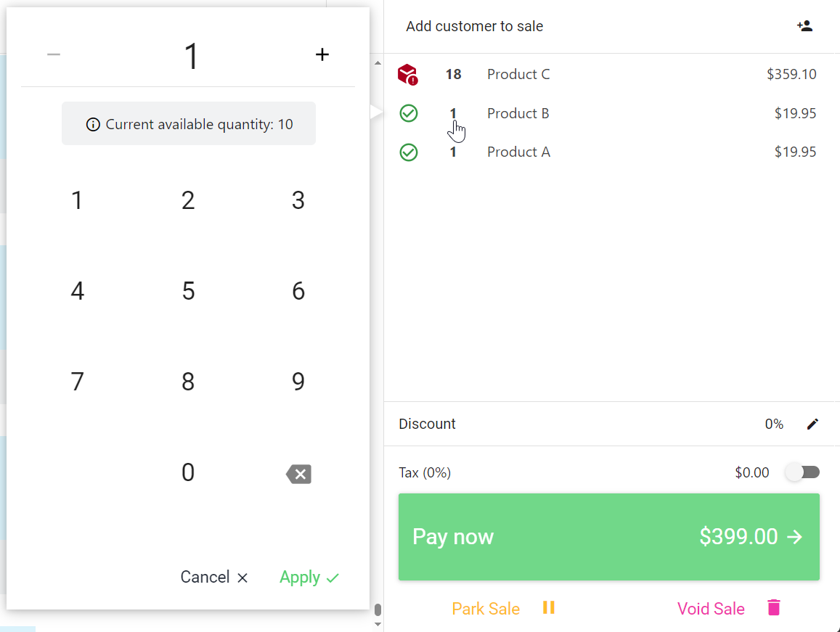
Task: Click the pencil icon to edit Discount
Action: click(x=812, y=424)
